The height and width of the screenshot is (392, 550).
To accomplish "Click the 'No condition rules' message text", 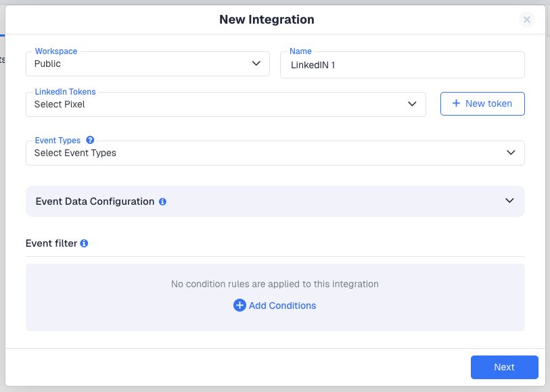I will point(275,284).
